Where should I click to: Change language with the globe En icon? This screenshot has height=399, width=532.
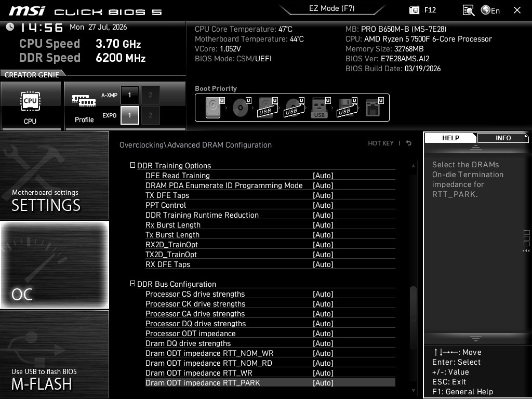click(x=490, y=10)
